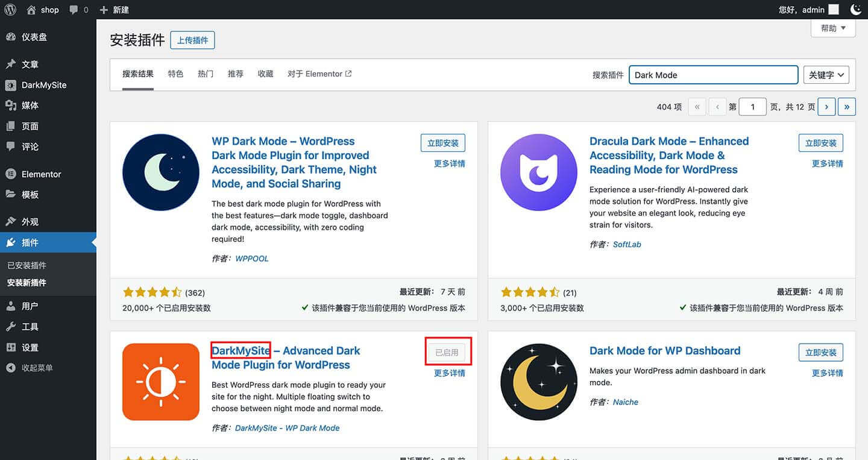Open the Dracula Dark Mode title link
Image resolution: width=868 pixels, height=460 pixels.
[x=669, y=156]
